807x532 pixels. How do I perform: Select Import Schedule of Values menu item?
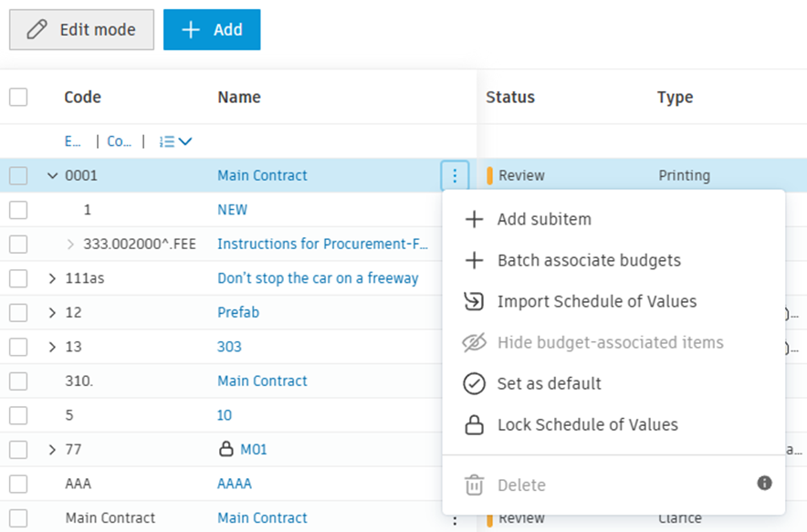pos(596,301)
